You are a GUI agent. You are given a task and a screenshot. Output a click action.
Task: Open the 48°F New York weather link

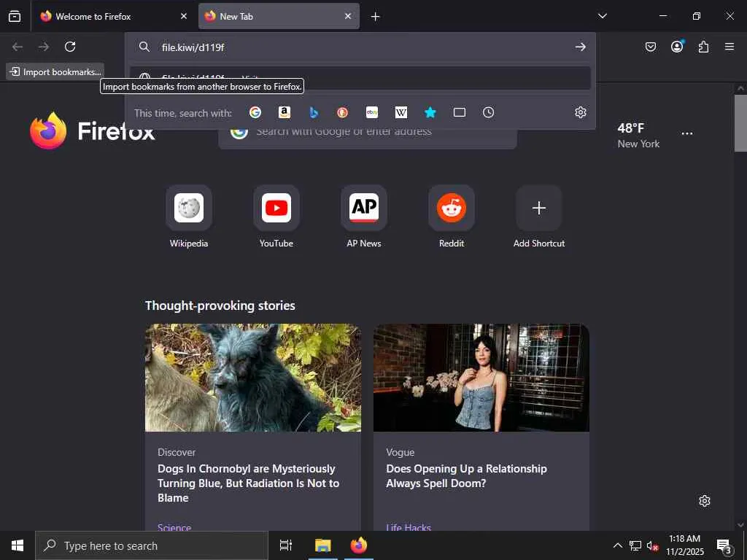tap(638, 135)
